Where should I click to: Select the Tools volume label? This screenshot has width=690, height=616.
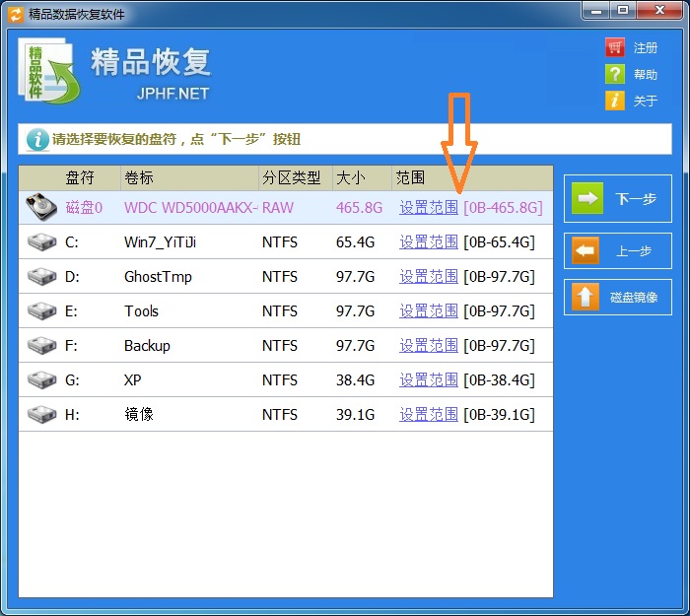click(x=141, y=311)
